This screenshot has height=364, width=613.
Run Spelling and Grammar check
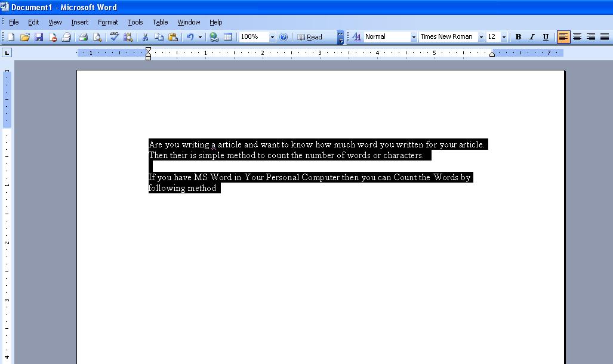[113, 36]
